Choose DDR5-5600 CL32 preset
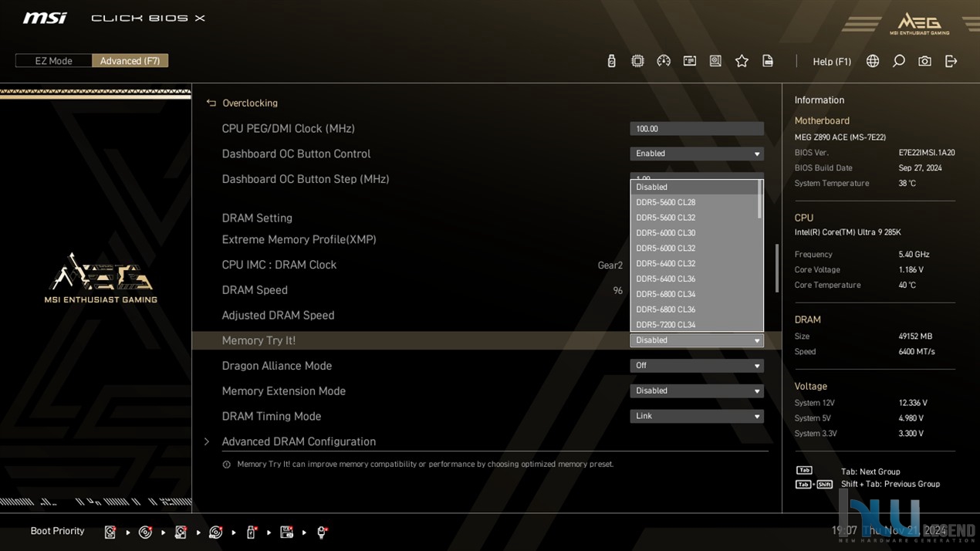 [x=694, y=218]
